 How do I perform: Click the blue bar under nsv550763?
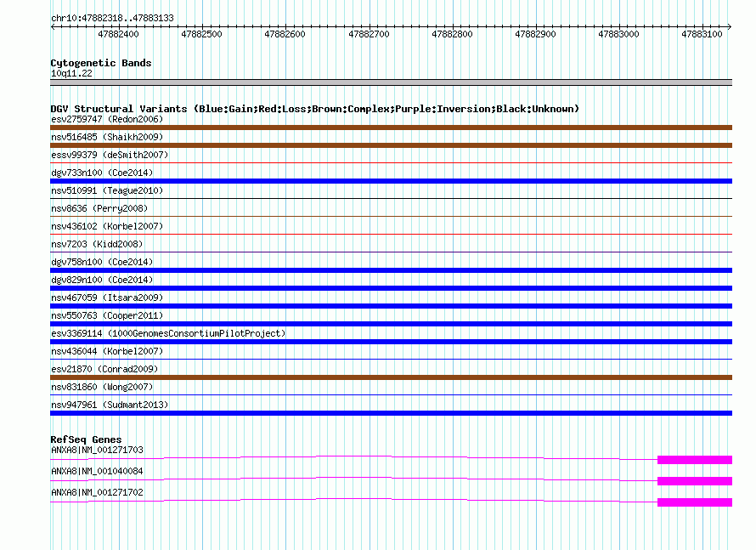pos(391,324)
